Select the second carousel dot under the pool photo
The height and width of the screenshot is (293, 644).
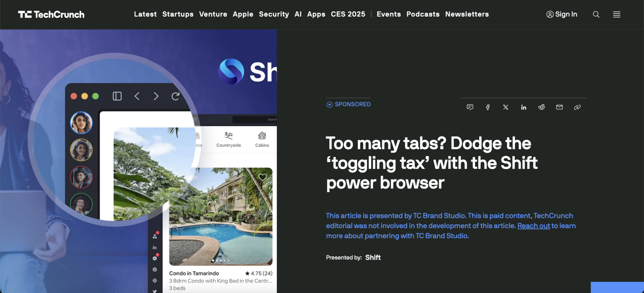pyautogui.click(x=217, y=261)
